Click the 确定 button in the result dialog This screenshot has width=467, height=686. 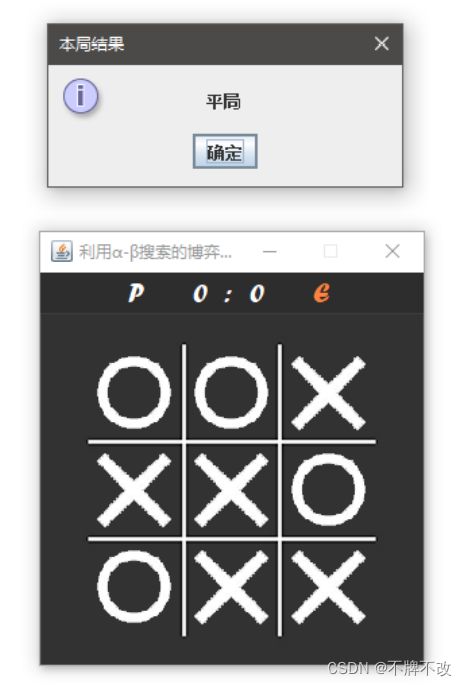click(225, 151)
